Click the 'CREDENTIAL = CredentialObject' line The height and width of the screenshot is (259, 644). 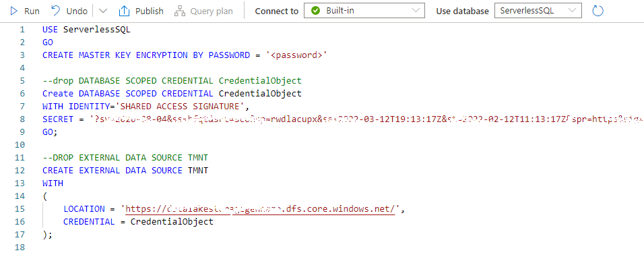click(x=138, y=222)
